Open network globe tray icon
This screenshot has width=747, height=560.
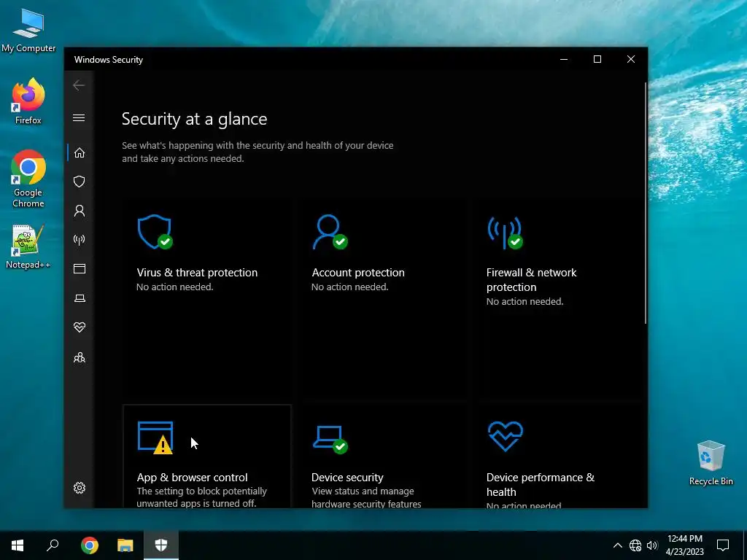coord(635,545)
